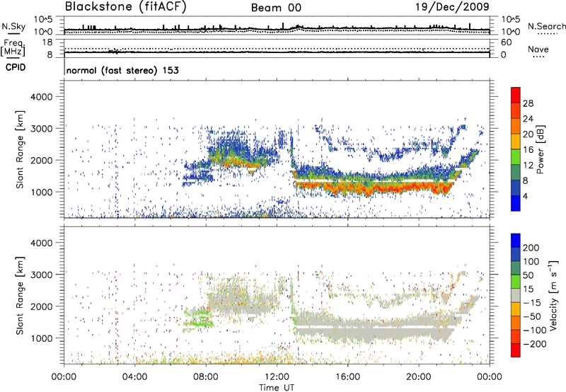Click the 'N.Sky' legend label
The height and width of the screenshot is (392, 566).
pyautogui.click(x=13, y=26)
